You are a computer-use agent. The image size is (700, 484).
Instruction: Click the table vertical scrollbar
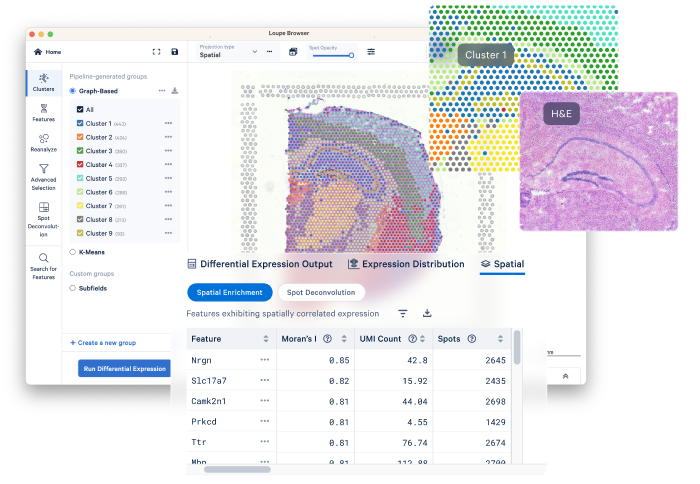517,347
